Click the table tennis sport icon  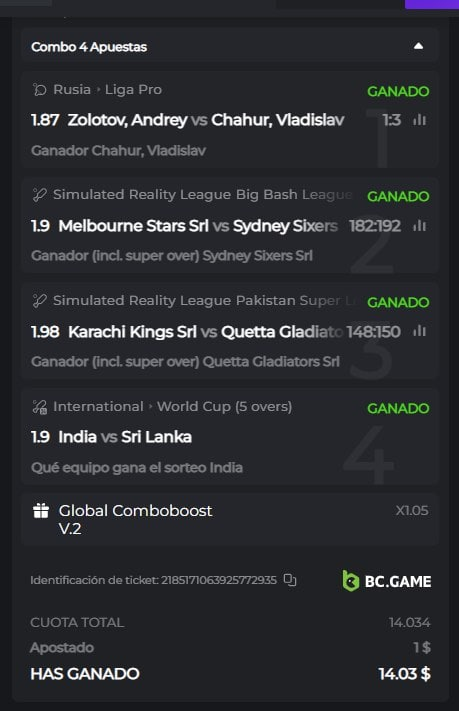[39, 89]
